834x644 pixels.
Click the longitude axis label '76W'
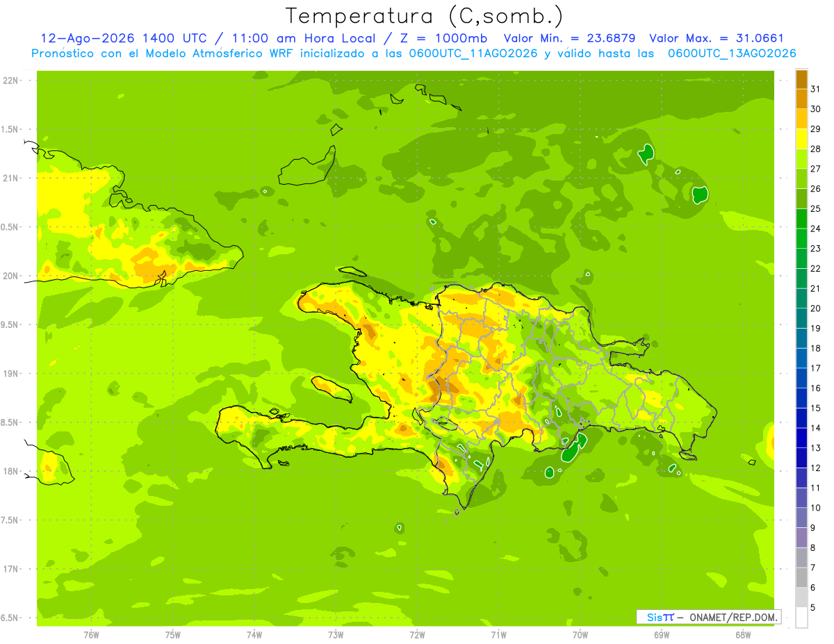click(x=91, y=635)
